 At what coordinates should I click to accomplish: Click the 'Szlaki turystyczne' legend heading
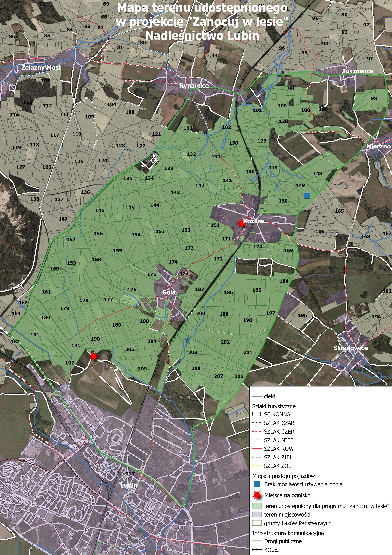coord(274,406)
